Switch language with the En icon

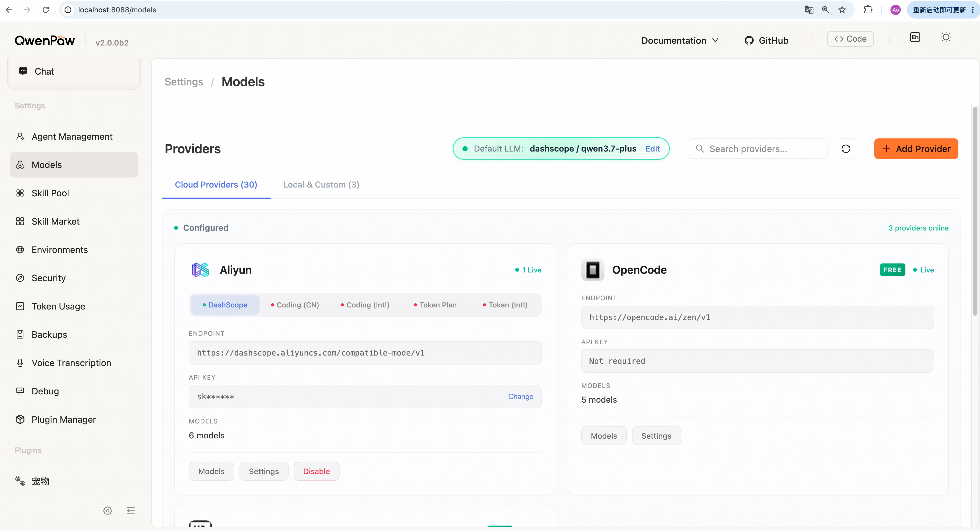click(915, 37)
